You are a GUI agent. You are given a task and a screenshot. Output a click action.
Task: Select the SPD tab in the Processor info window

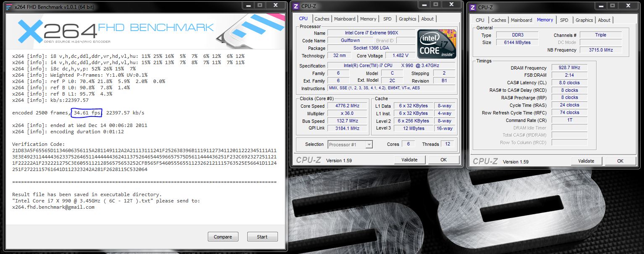coord(387,19)
